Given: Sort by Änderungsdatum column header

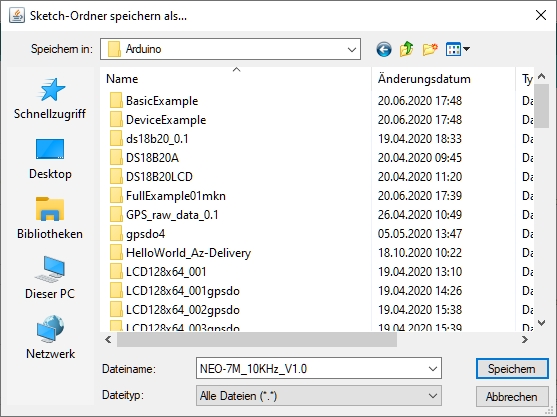Looking at the screenshot, I should tap(443, 78).
